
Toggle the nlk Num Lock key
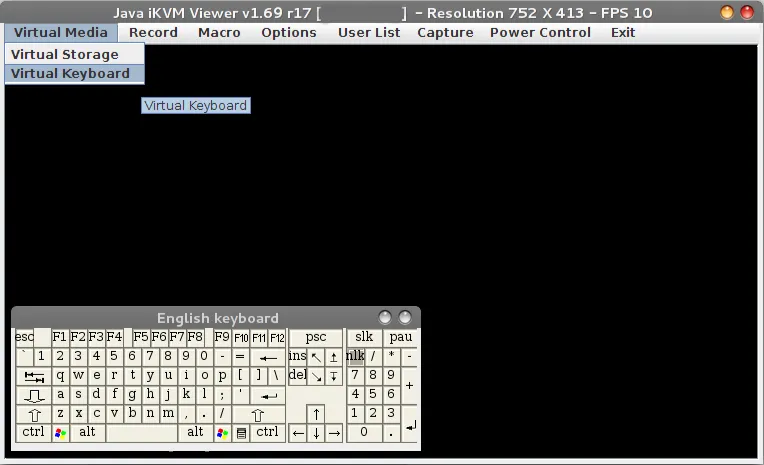[355, 356]
